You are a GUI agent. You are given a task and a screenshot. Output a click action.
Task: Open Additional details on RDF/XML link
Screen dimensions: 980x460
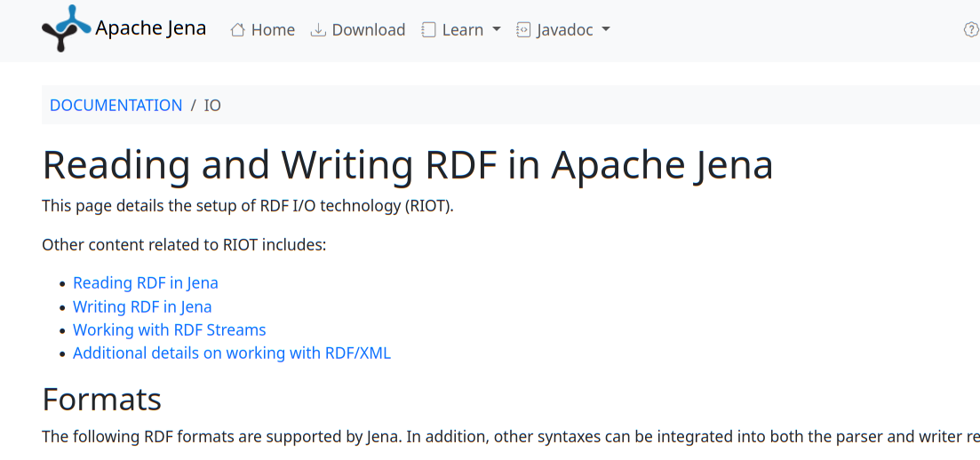tap(232, 353)
